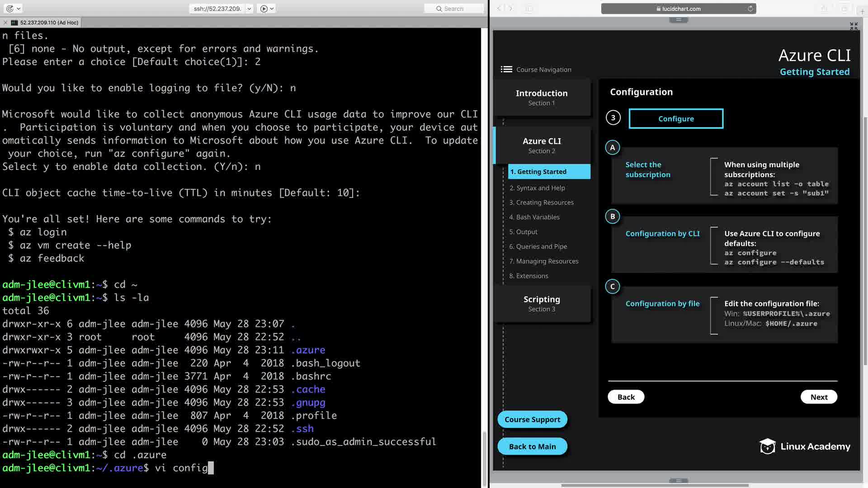Image resolution: width=868 pixels, height=488 pixels.
Task: Click the reload page icon in address bar
Action: click(750, 9)
